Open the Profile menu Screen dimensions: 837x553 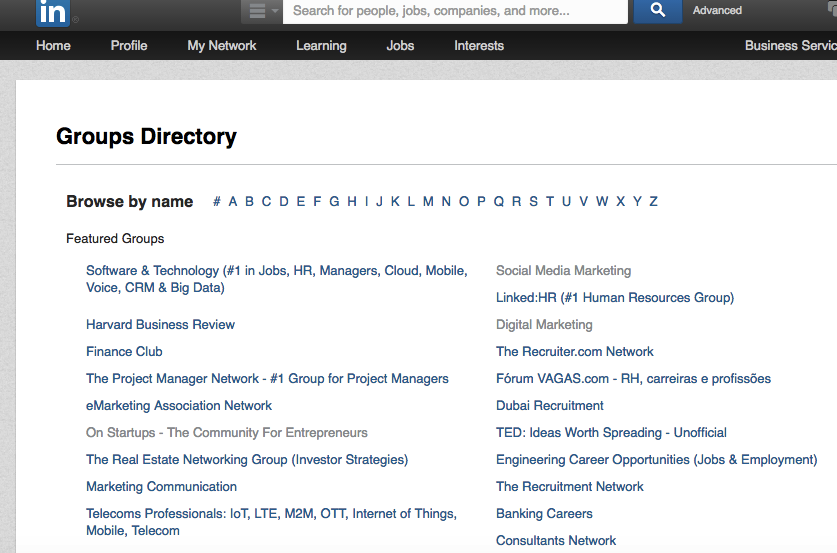click(x=129, y=46)
